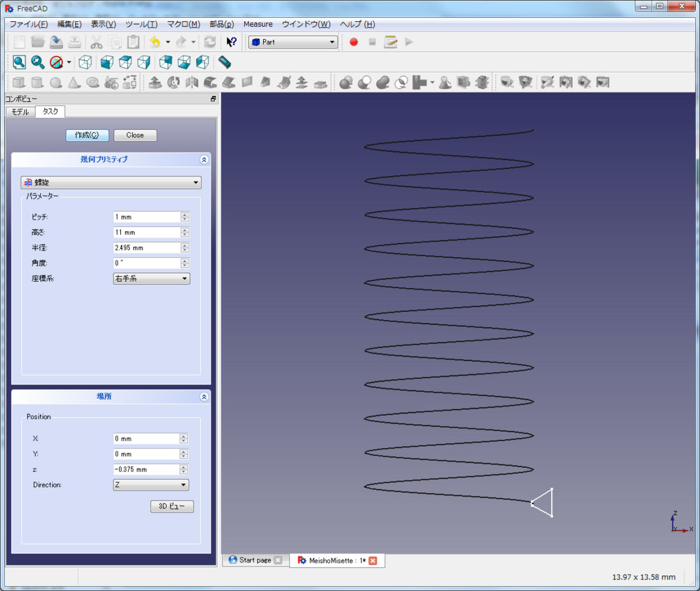700x591 pixels.
Task: Click the 3D ビュー button
Action: (172, 506)
